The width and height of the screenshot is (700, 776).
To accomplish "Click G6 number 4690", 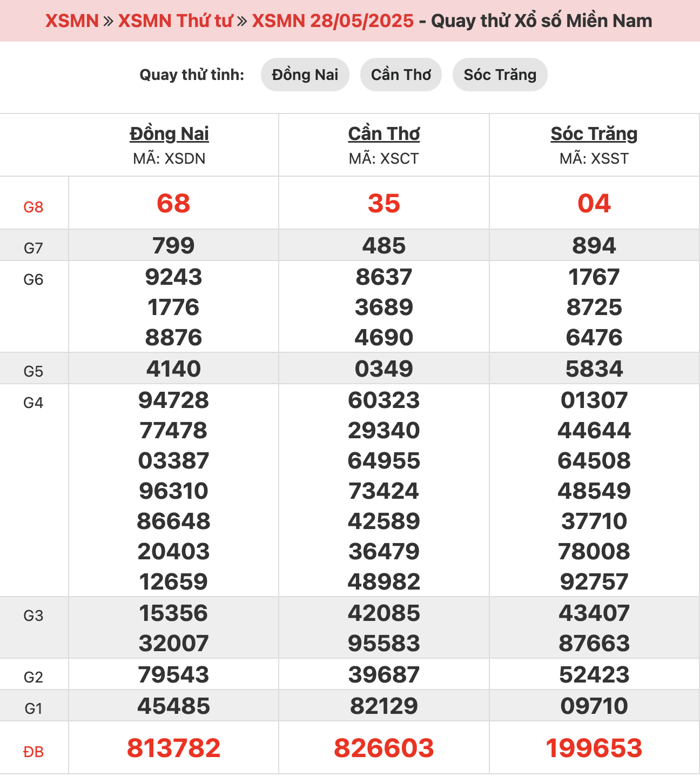I will 384,338.
